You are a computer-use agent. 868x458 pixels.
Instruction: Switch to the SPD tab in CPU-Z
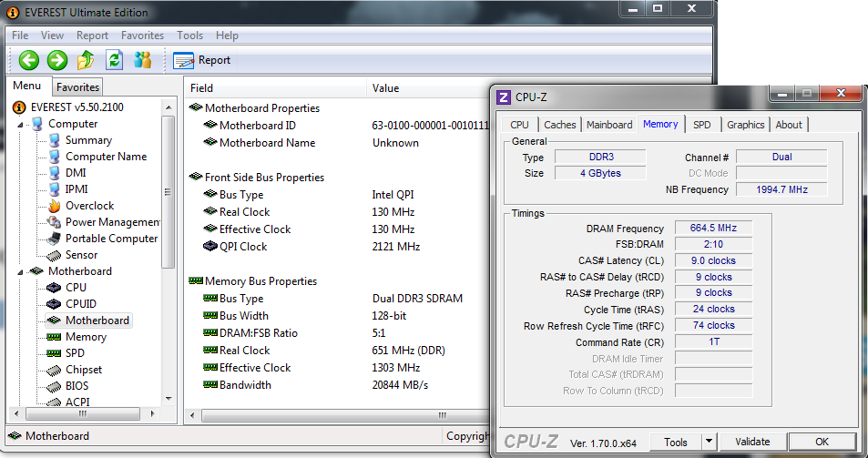(x=701, y=125)
